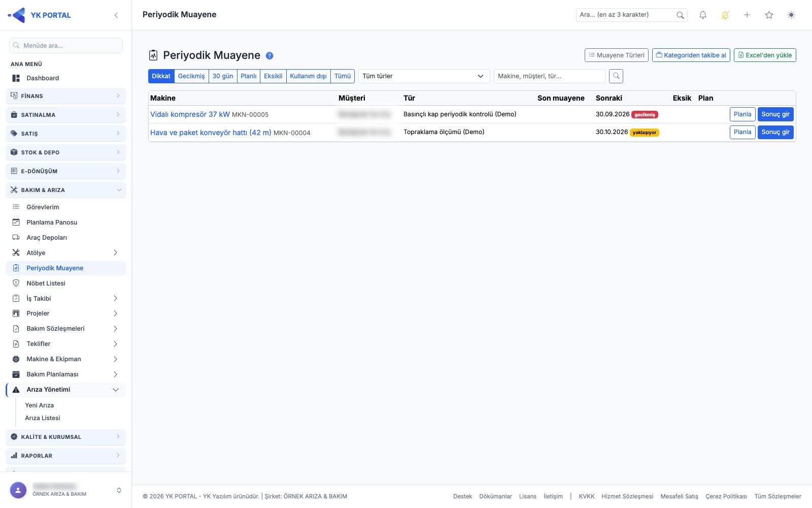The image size is (812, 508).
Task: Click Kategoriden takibe al button
Action: 691,55
